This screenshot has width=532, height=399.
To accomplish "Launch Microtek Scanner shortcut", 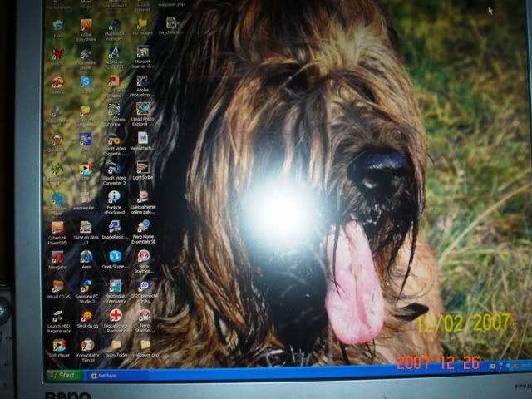I will point(142,52).
